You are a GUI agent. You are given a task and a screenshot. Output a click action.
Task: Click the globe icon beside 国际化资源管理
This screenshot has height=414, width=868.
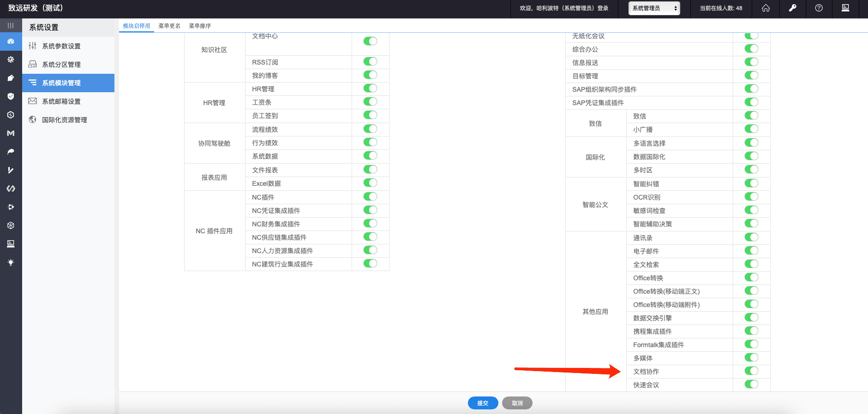click(x=32, y=119)
